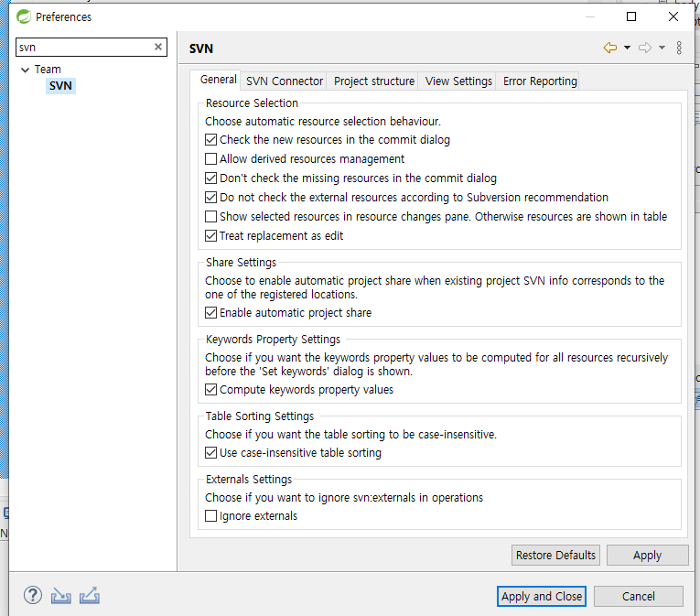Image resolution: width=700 pixels, height=616 pixels.
Task: Clear the svn filter text with the X icon
Action: pyautogui.click(x=158, y=47)
